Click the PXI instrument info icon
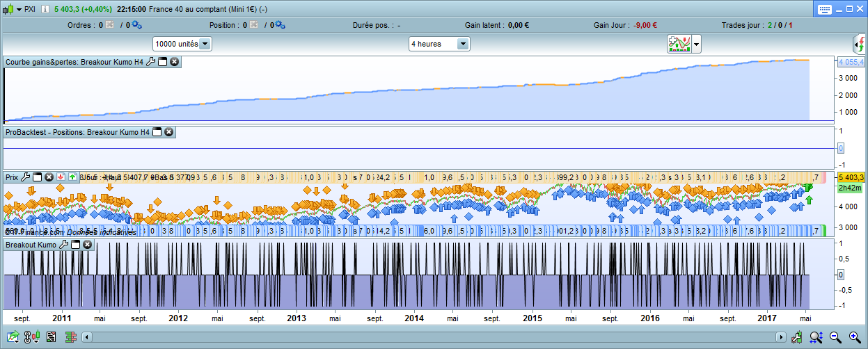868x349 pixels. pos(45,10)
